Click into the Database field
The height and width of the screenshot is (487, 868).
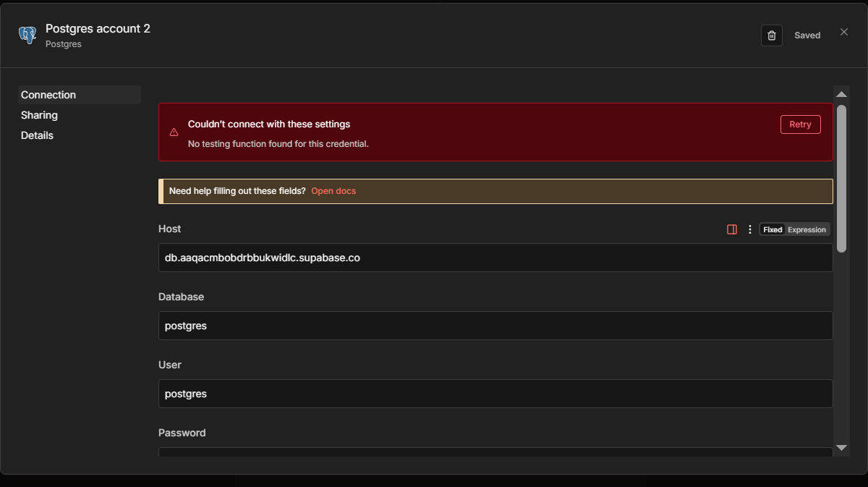[x=495, y=326]
